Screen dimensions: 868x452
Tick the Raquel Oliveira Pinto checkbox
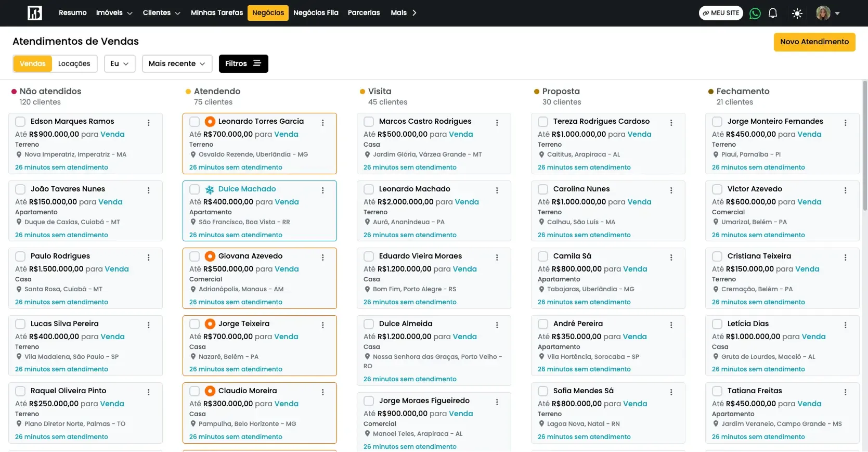(20, 391)
